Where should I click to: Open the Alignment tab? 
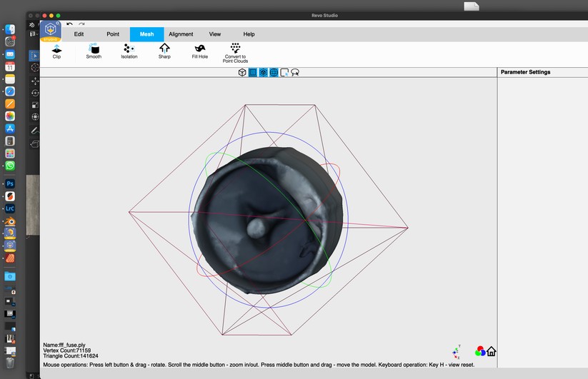(181, 34)
